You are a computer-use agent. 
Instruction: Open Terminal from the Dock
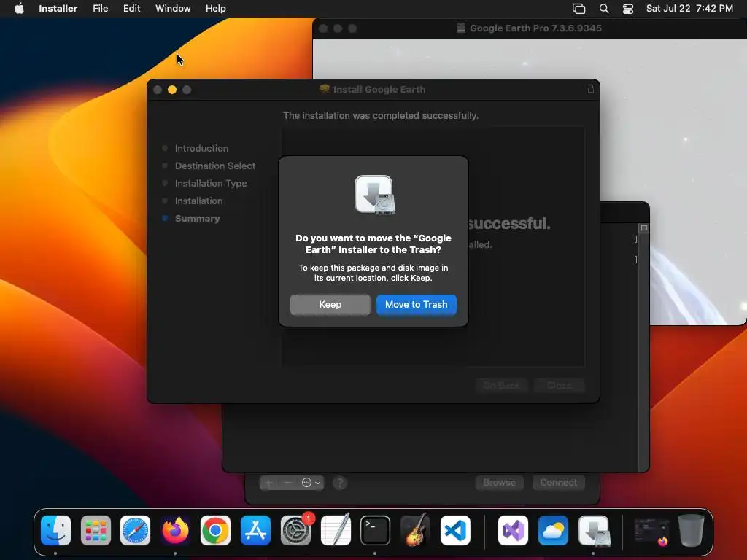[x=375, y=530]
